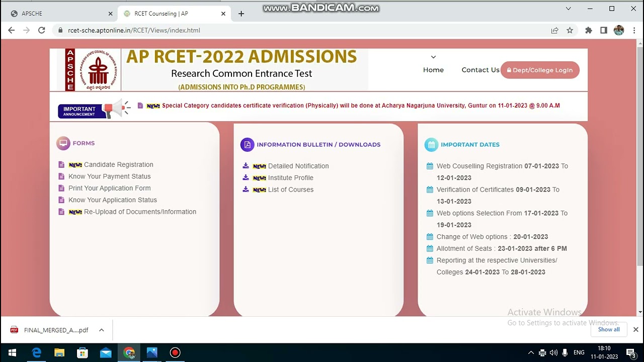Screen dimensions: 644x362
Task: Click calendar icon beside Allotment of Seats
Action: tap(430, 248)
